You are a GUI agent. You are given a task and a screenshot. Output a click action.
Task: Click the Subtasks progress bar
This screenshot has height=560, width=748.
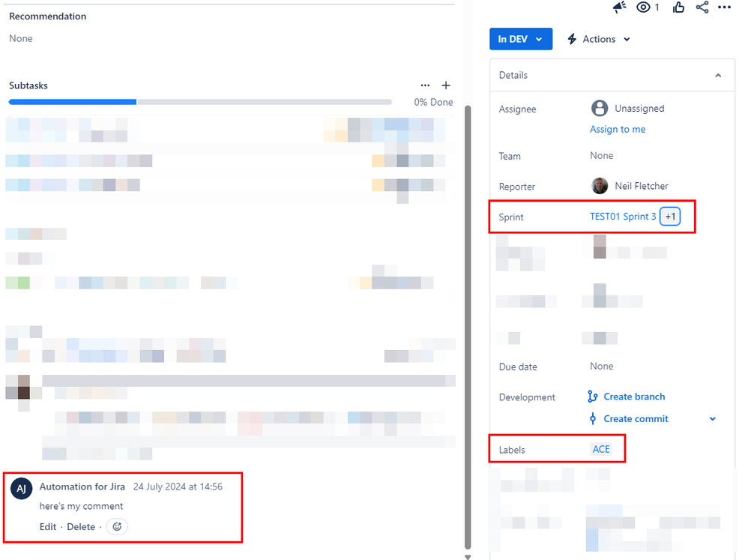(200, 102)
